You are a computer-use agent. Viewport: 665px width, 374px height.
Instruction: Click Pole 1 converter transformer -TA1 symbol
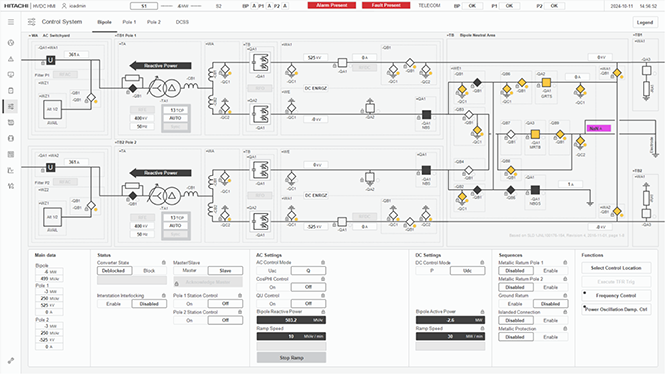[164, 88]
